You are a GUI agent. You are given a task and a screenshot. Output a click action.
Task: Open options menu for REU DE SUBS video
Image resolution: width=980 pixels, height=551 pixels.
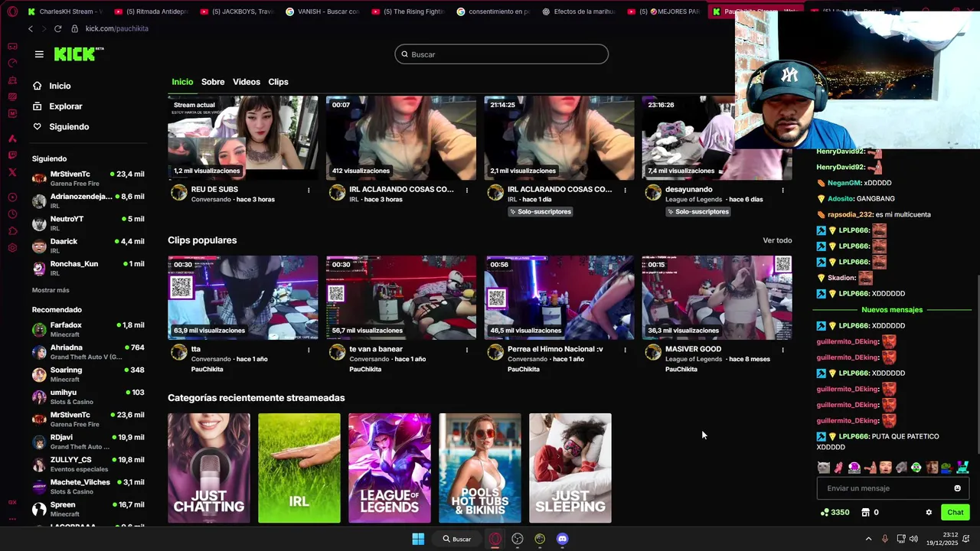pos(309,190)
